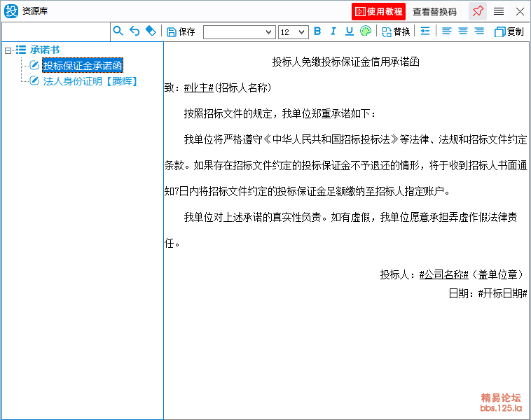Click the 替换 replace button
Viewport: 531px width, 420px height.
tap(396, 31)
